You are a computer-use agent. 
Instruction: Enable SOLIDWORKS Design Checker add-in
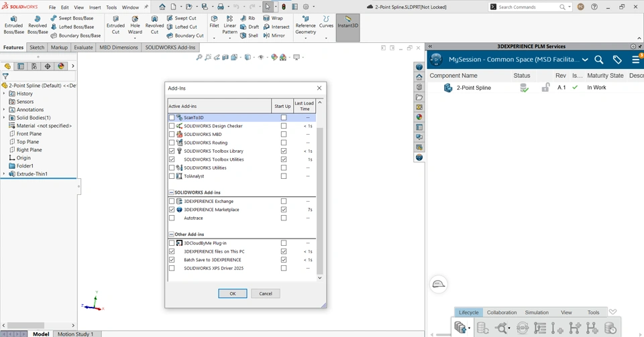[172, 126]
